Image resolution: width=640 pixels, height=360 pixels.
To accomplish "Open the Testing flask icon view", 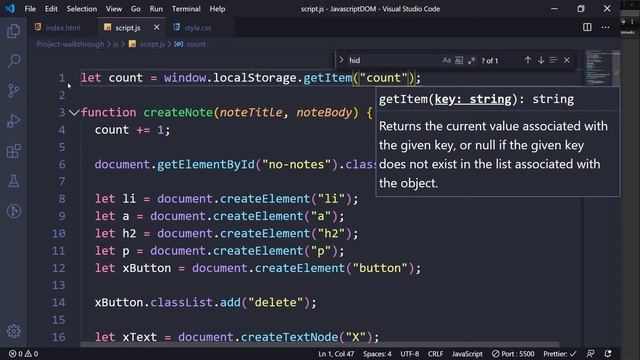I will coord(13,181).
